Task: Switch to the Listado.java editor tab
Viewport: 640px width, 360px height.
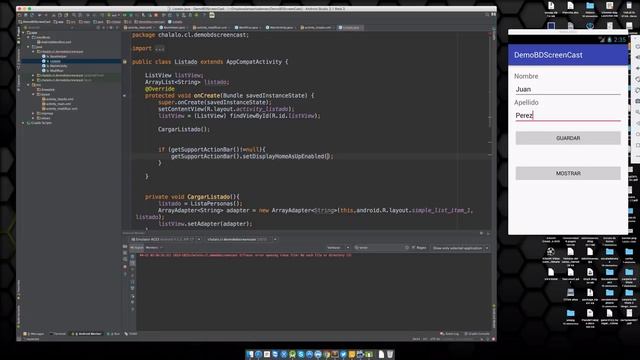Action: click(350, 28)
